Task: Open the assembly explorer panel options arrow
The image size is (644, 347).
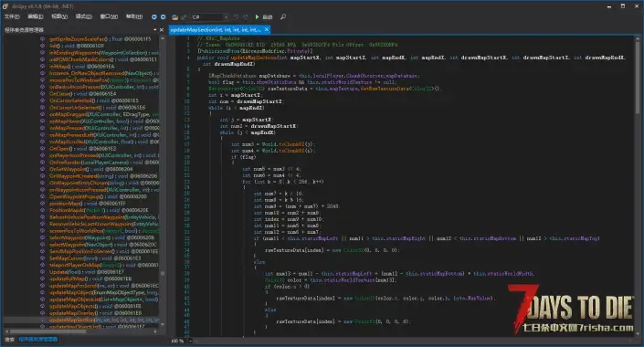Action: 155,29
